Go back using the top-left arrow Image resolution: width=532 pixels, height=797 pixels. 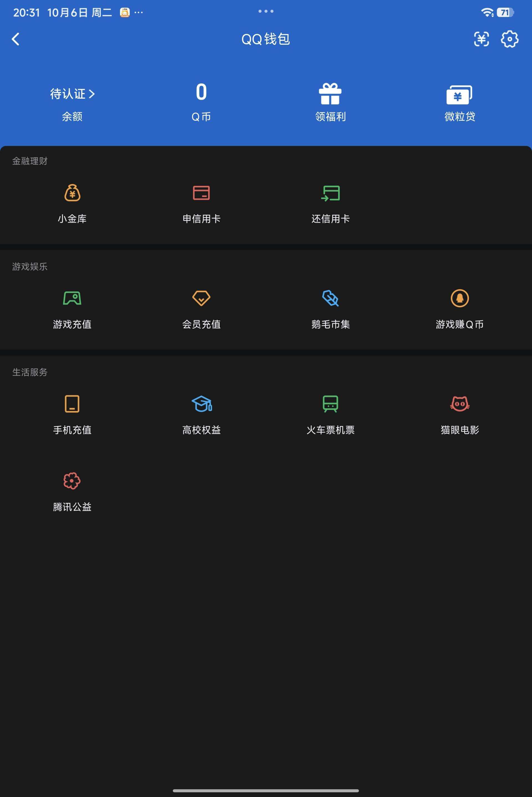[x=16, y=39]
